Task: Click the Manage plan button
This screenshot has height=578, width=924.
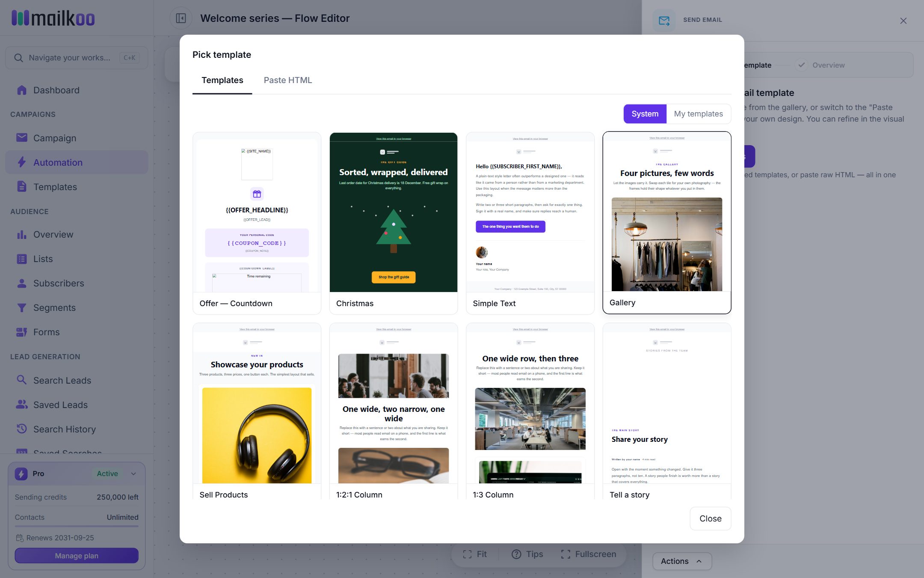Action: (77, 555)
